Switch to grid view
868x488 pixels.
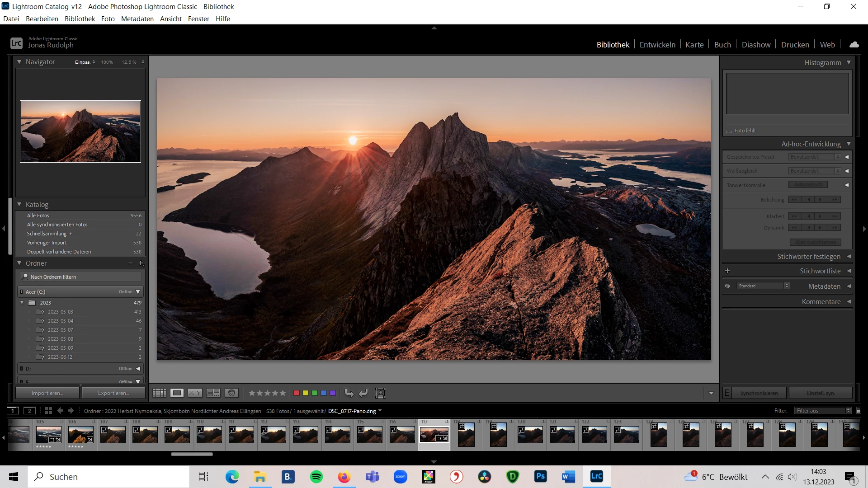click(x=159, y=393)
